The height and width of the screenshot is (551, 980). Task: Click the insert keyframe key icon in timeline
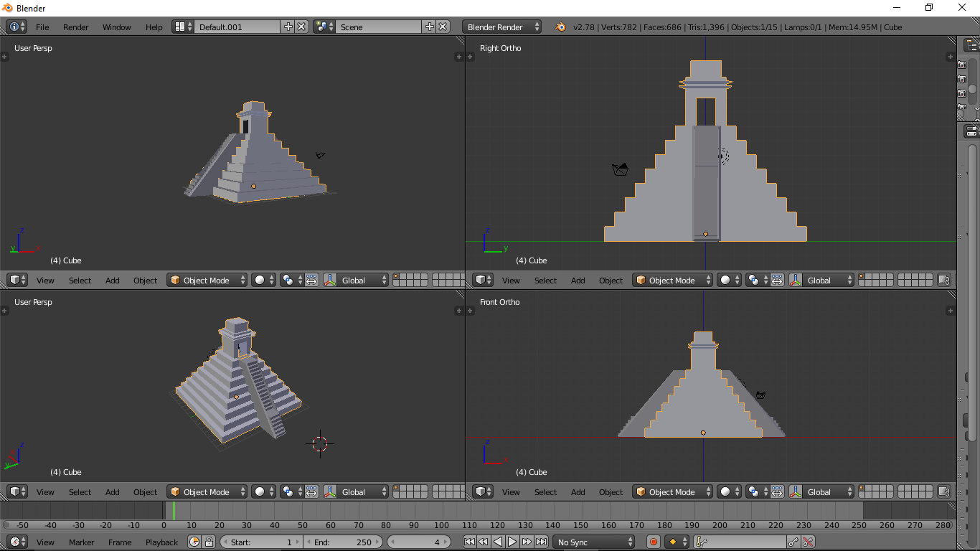point(793,542)
